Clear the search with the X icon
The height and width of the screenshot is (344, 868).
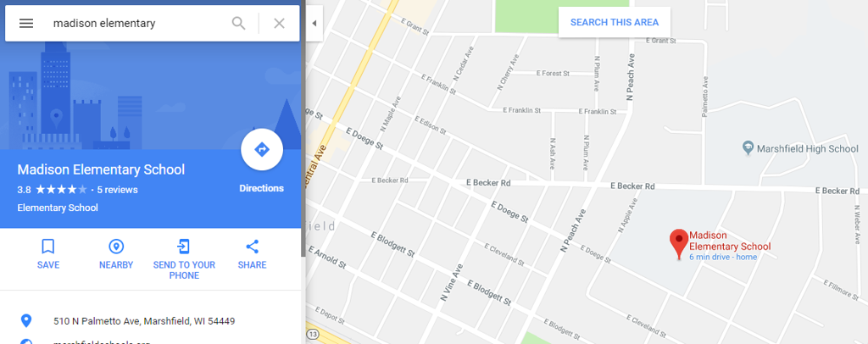pos(280,23)
